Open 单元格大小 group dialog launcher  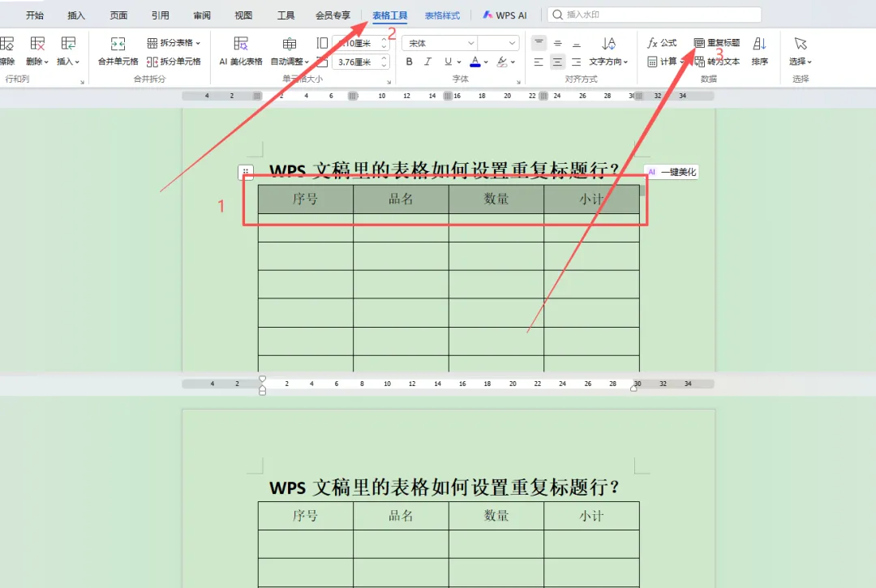389,82
